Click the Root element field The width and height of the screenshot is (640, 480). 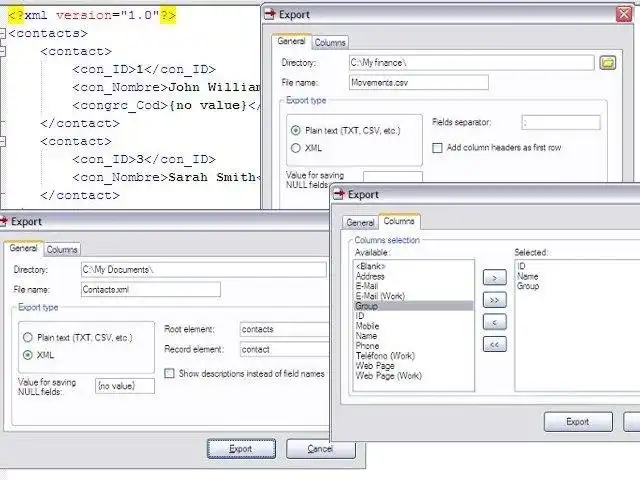[x=284, y=329]
